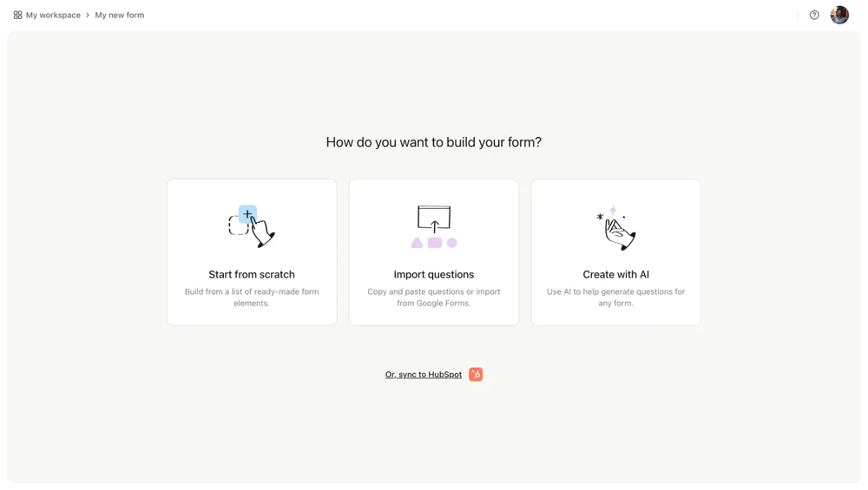The image size is (868, 490).
Task: Click the purple shapes under import icon
Action: [x=434, y=243]
